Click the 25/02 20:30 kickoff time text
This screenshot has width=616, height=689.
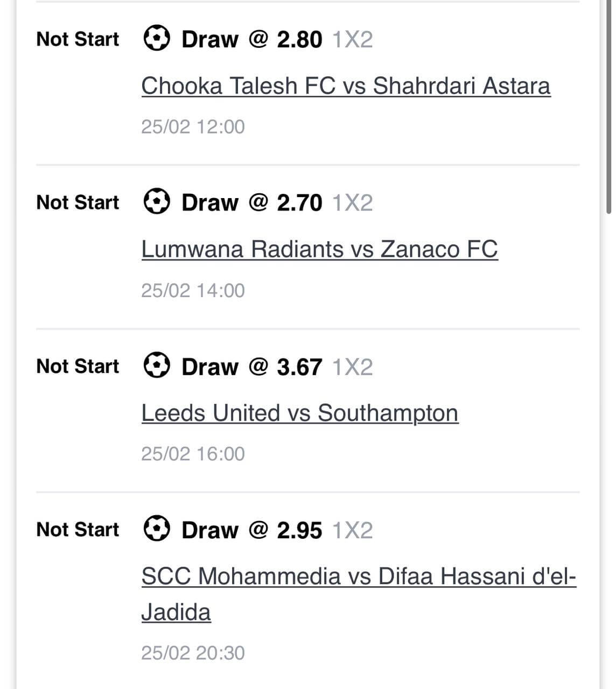coord(193,652)
